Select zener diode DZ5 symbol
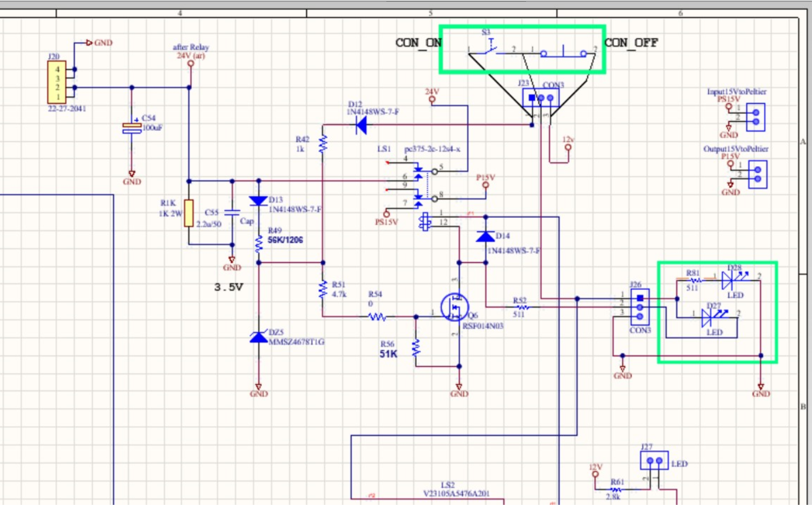The image size is (812, 509). point(258,337)
